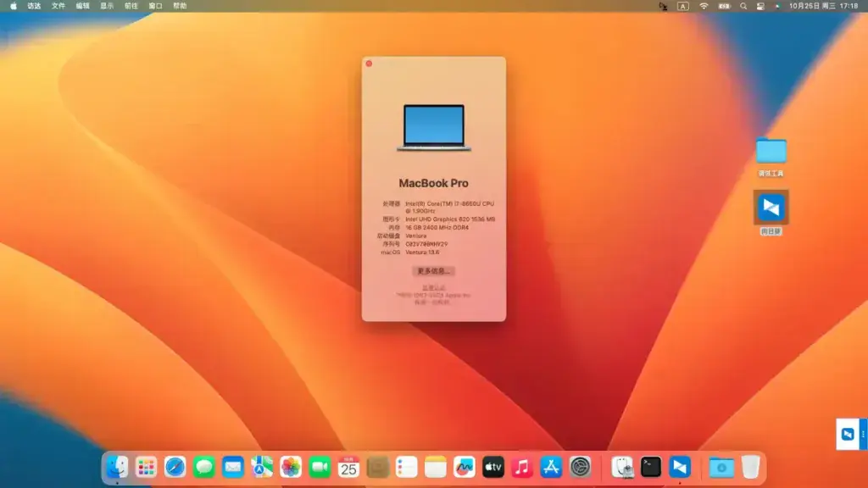Screen dimensions: 868x488
Task: Click the 'MacBook Pro' title text
Action: [433, 183]
